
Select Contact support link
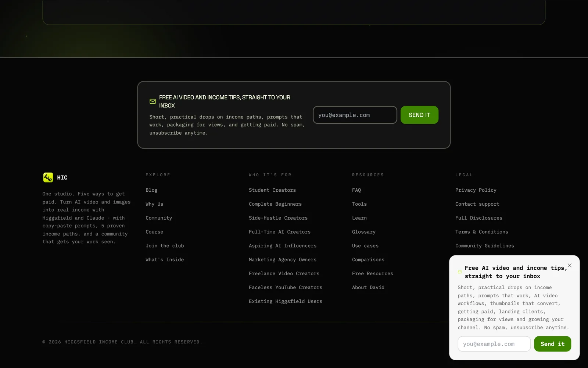click(477, 204)
